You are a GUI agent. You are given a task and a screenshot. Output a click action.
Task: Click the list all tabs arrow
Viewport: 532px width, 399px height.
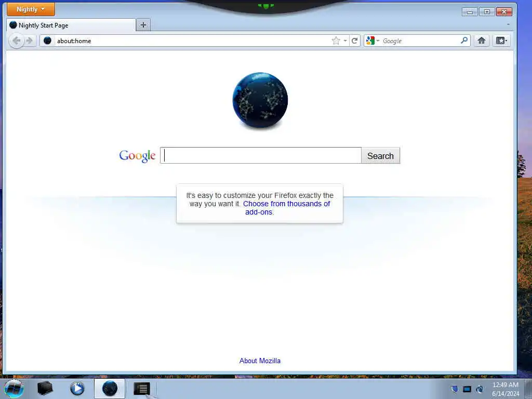pyautogui.click(x=508, y=24)
